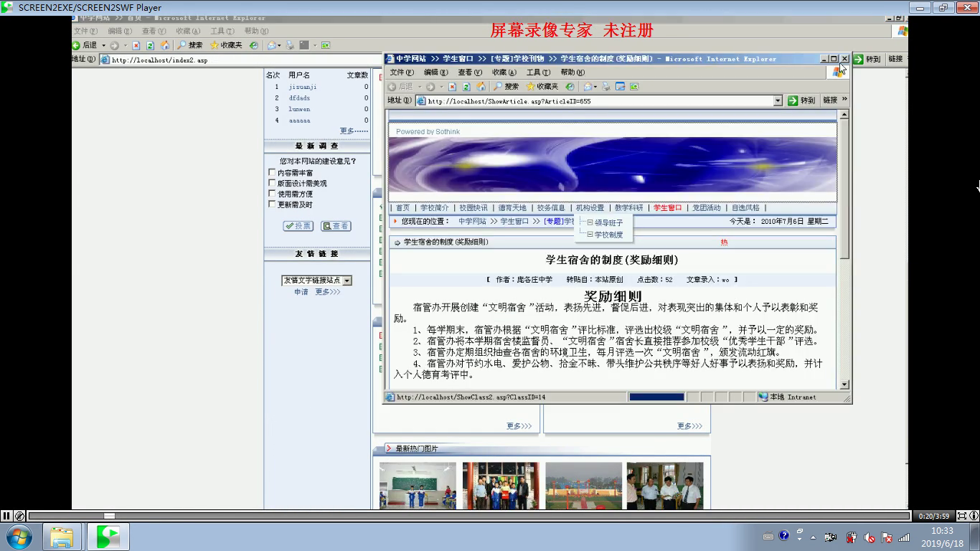Open 搜索 search in background IE window
This screenshot has height=551, width=980.
coord(190,45)
